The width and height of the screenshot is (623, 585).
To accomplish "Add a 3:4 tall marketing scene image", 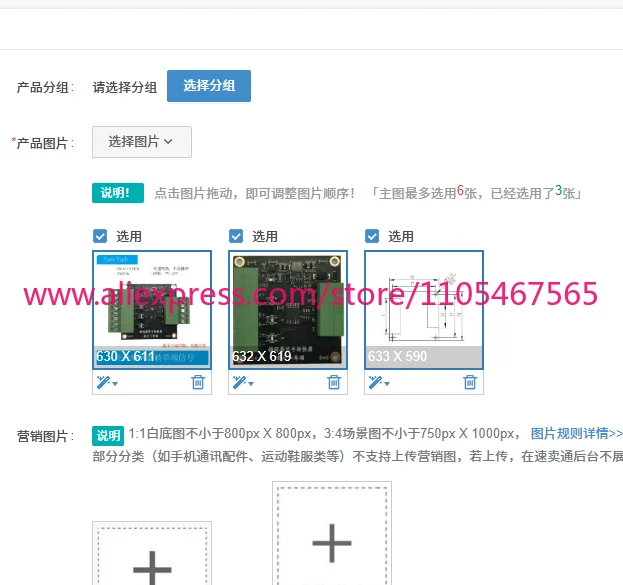I will coord(332,533).
